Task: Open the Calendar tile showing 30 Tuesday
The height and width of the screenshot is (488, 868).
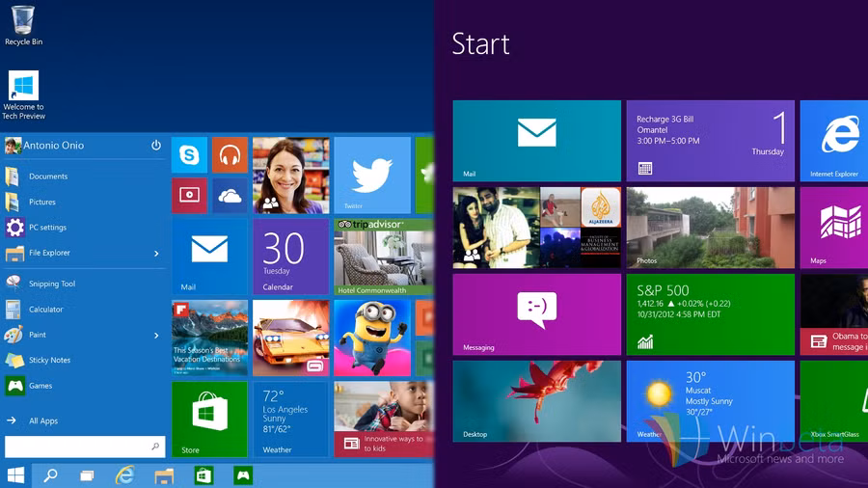Action: [290, 257]
